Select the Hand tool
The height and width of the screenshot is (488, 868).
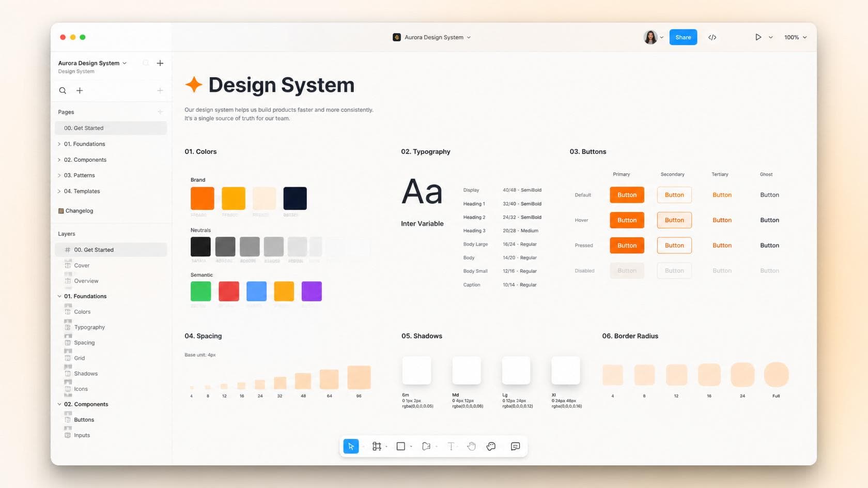(x=471, y=446)
